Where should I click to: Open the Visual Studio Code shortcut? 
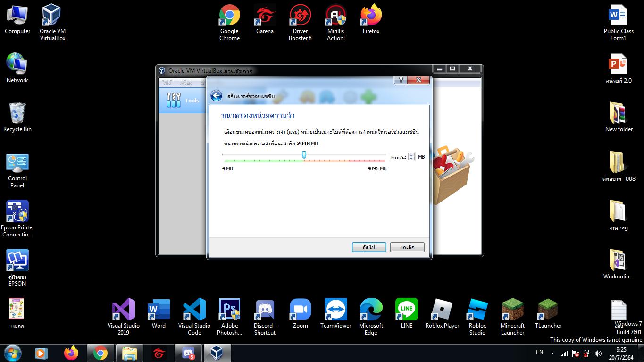(x=194, y=317)
